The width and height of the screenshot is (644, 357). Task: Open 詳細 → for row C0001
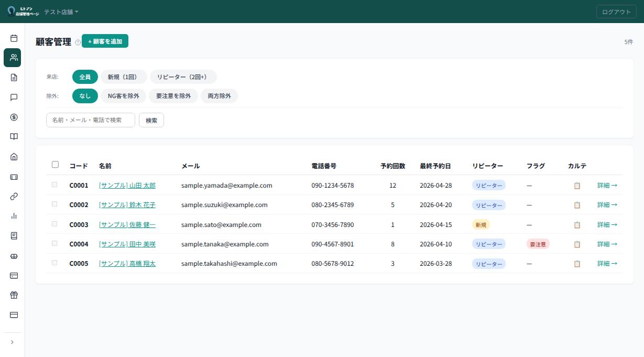607,186
